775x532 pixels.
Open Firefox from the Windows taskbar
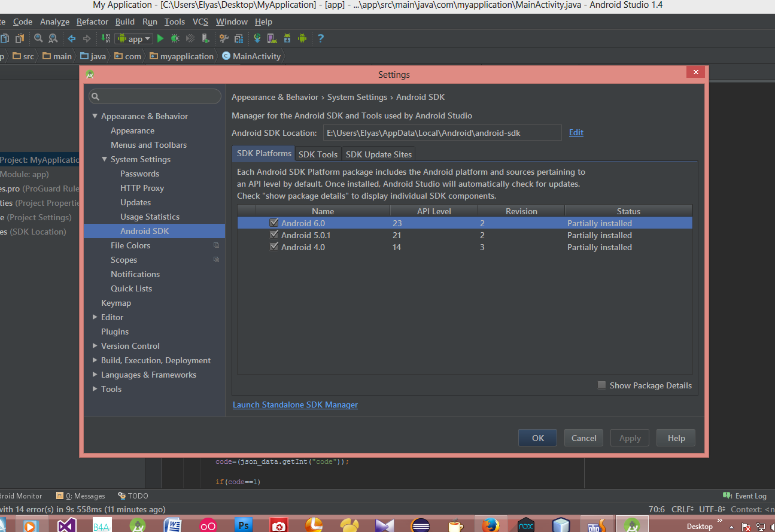pos(490,525)
